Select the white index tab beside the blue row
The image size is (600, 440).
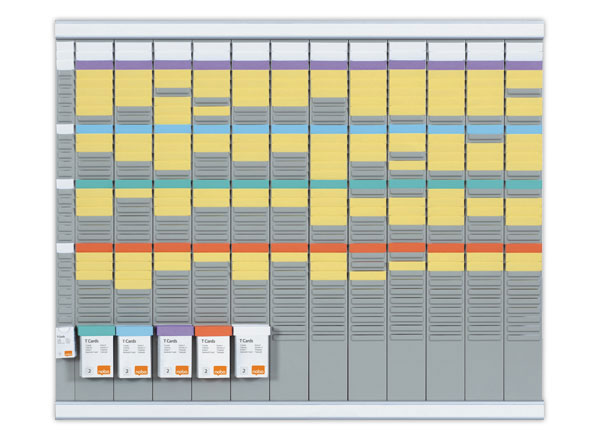65,129
